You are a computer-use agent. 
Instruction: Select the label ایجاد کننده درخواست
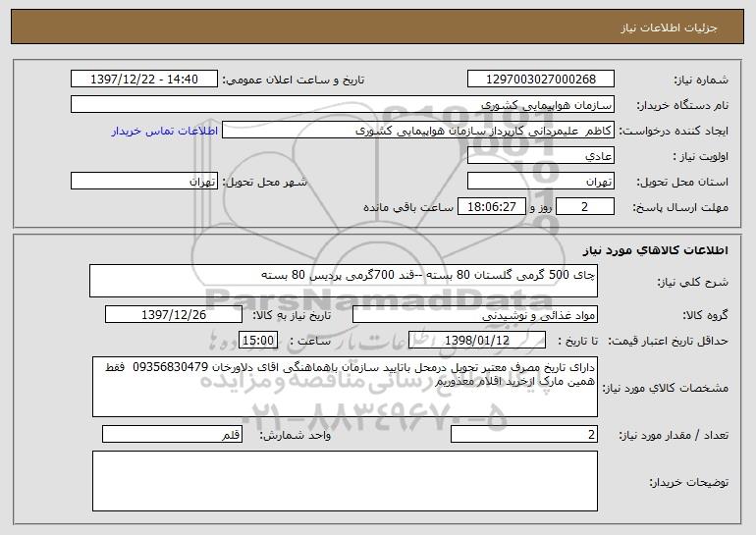point(674,132)
